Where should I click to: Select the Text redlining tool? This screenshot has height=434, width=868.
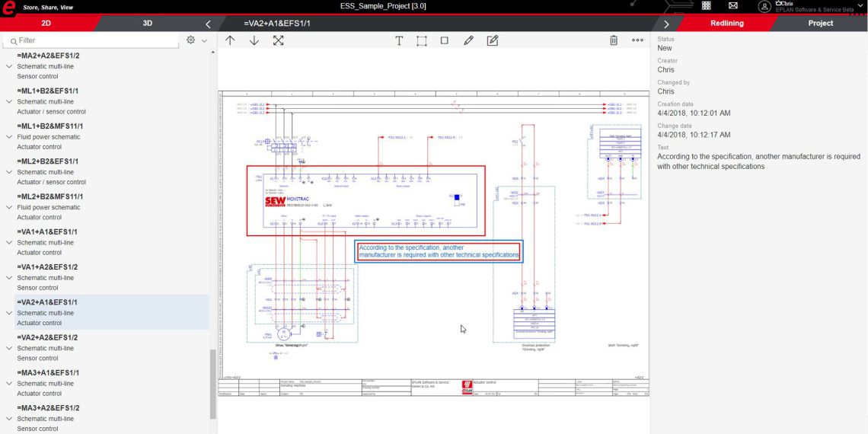[398, 40]
